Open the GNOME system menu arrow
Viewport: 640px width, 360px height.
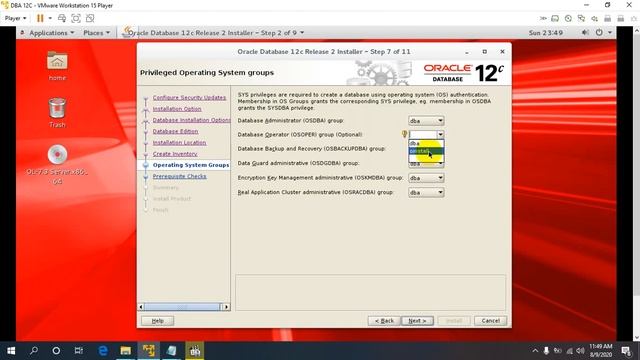pos(610,33)
